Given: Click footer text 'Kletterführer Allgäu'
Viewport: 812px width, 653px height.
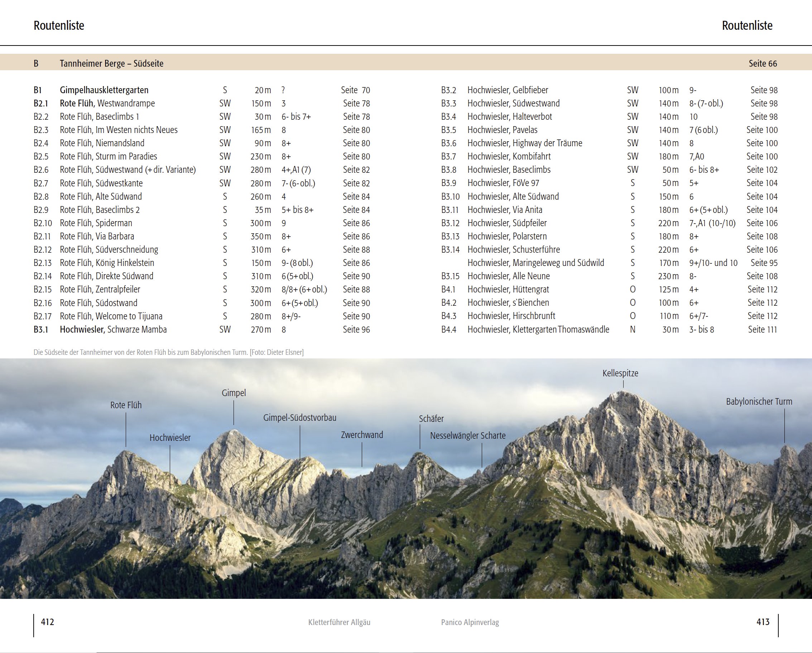Looking at the screenshot, I should click(x=339, y=623).
